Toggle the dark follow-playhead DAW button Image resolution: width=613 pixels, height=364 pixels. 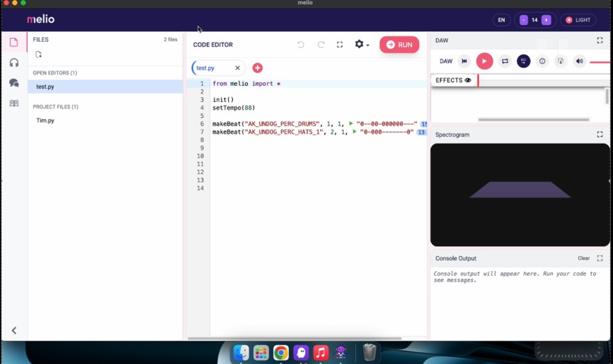[523, 61]
